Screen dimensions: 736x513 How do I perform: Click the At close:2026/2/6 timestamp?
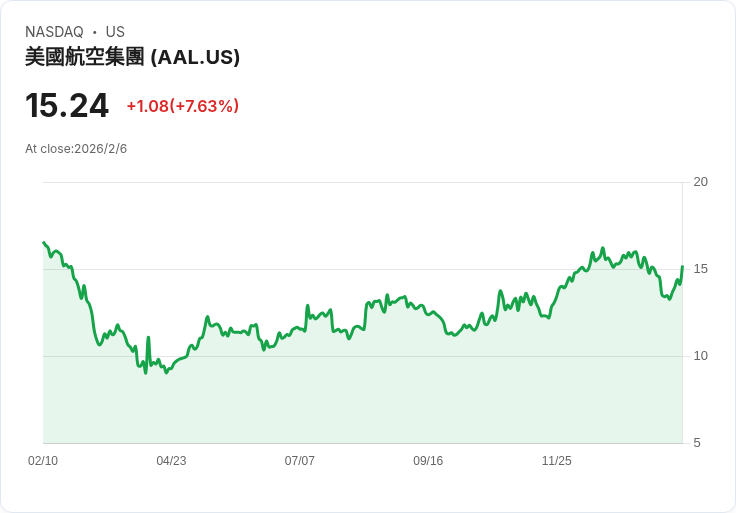[x=76, y=149]
